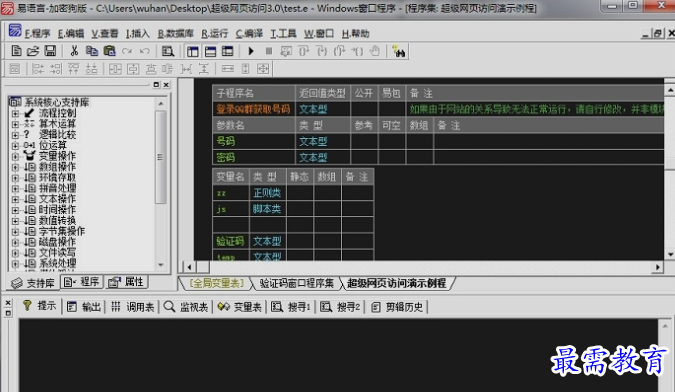Run the program with the play icon

[251, 51]
